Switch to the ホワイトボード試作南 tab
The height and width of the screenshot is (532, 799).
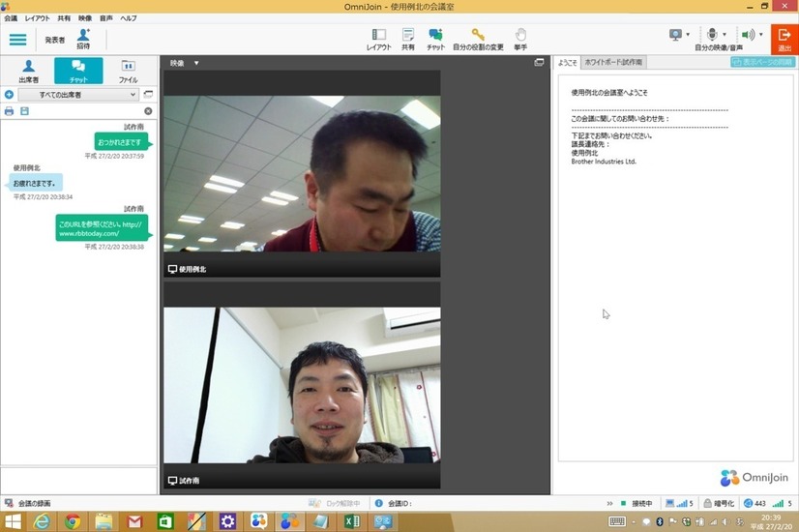(613, 62)
